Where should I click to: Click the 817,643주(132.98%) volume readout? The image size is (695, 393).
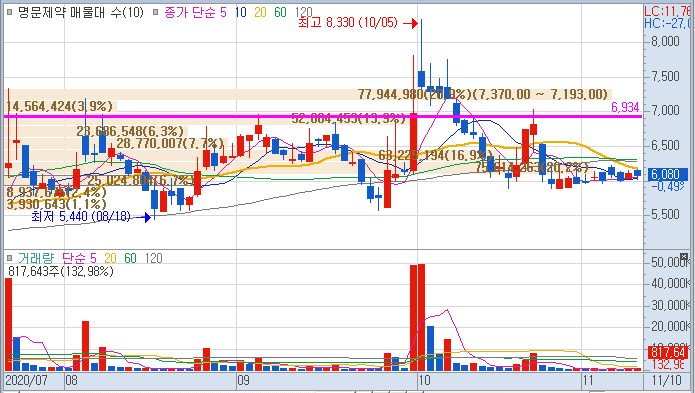point(61,271)
